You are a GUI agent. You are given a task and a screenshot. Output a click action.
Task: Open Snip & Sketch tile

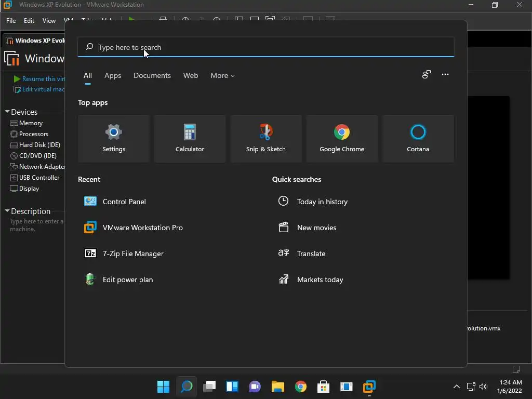pos(265,139)
